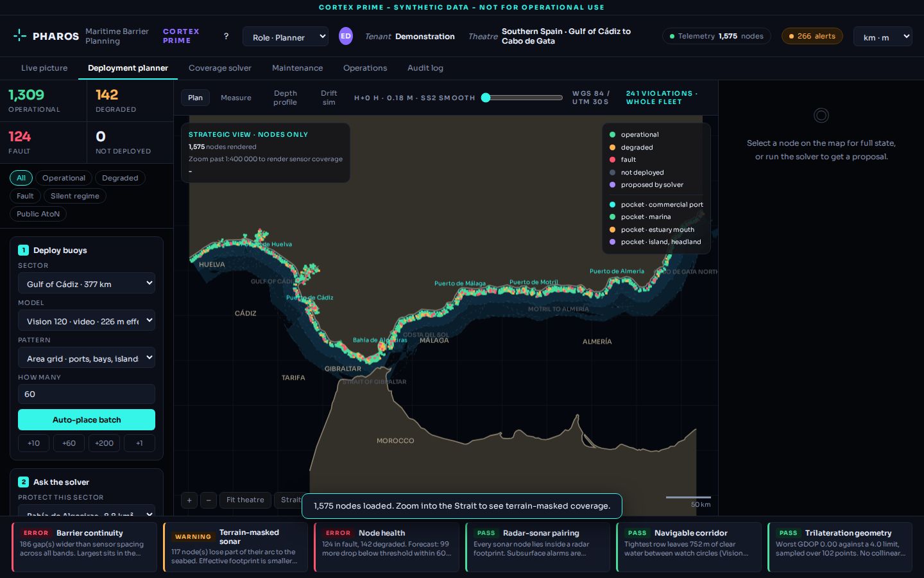Click the step 1 Deploy buoys badge

click(24, 250)
